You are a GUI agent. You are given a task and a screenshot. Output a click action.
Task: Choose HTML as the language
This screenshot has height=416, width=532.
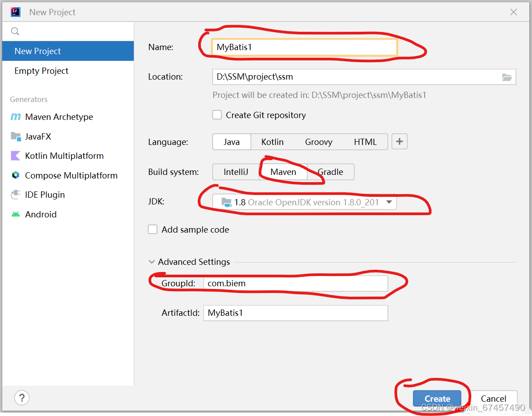(x=366, y=142)
